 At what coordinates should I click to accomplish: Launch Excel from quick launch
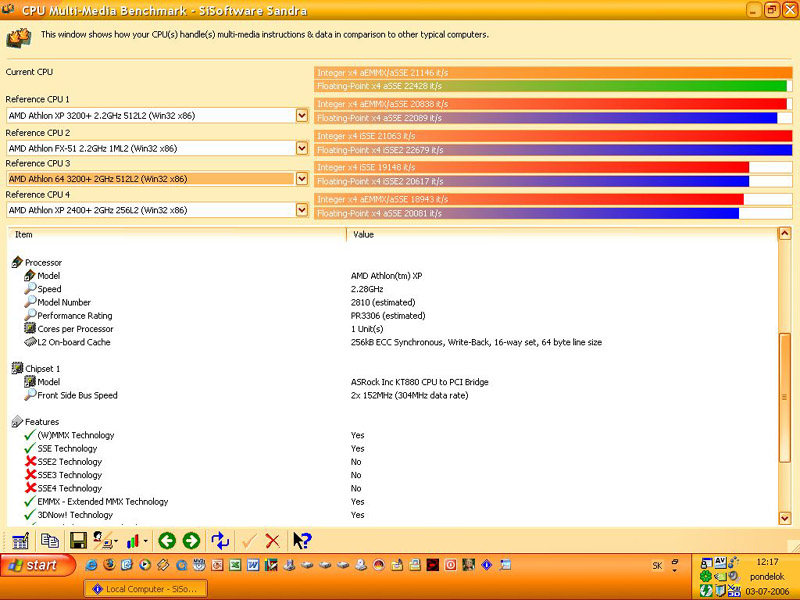pyautogui.click(x=235, y=565)
